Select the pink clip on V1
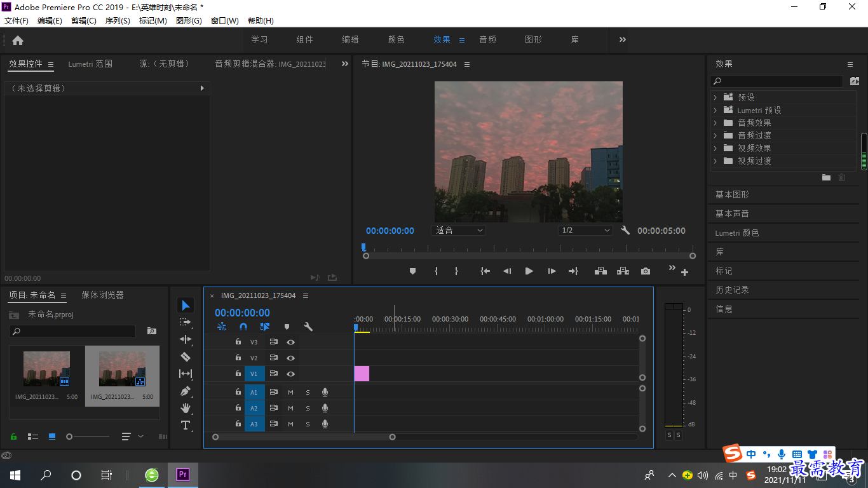Viewport: 868px width, 488px height. coord(362,374)
